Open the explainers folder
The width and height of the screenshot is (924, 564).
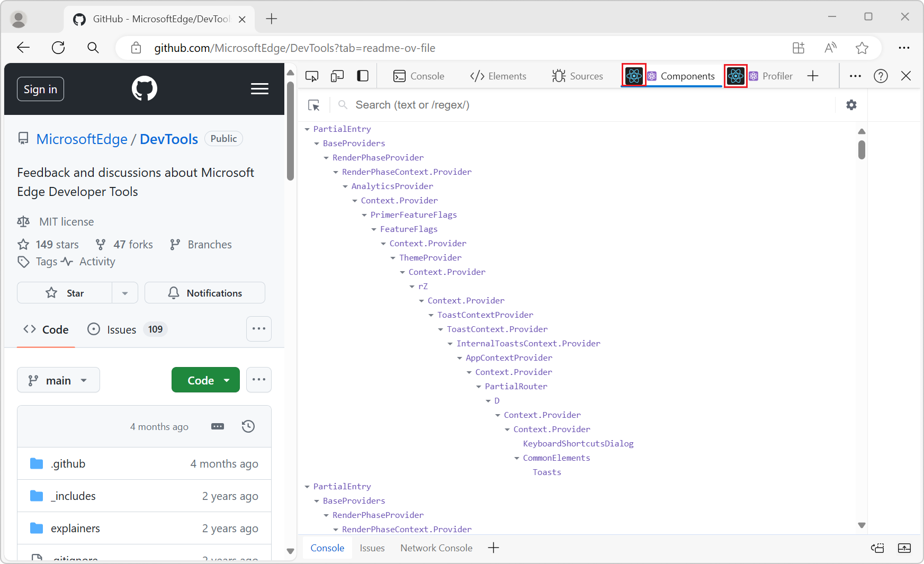point(75,529)
